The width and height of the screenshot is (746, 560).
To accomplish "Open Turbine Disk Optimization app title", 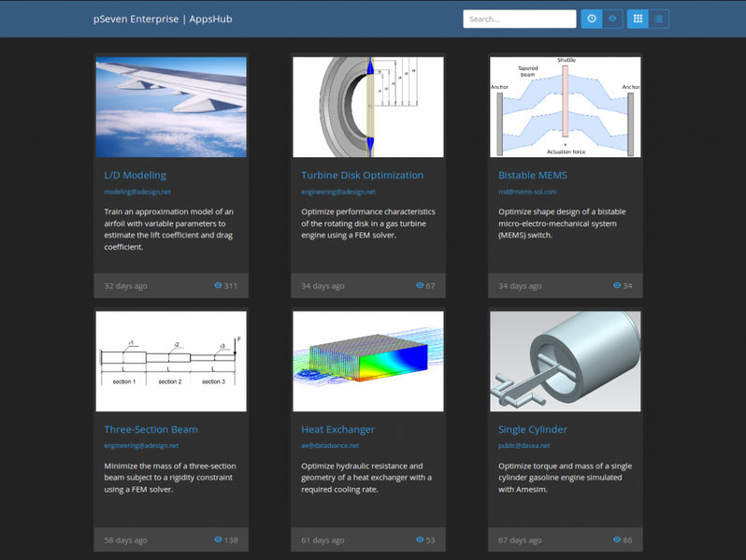I will pyautogui.click(x=362, y=175).
